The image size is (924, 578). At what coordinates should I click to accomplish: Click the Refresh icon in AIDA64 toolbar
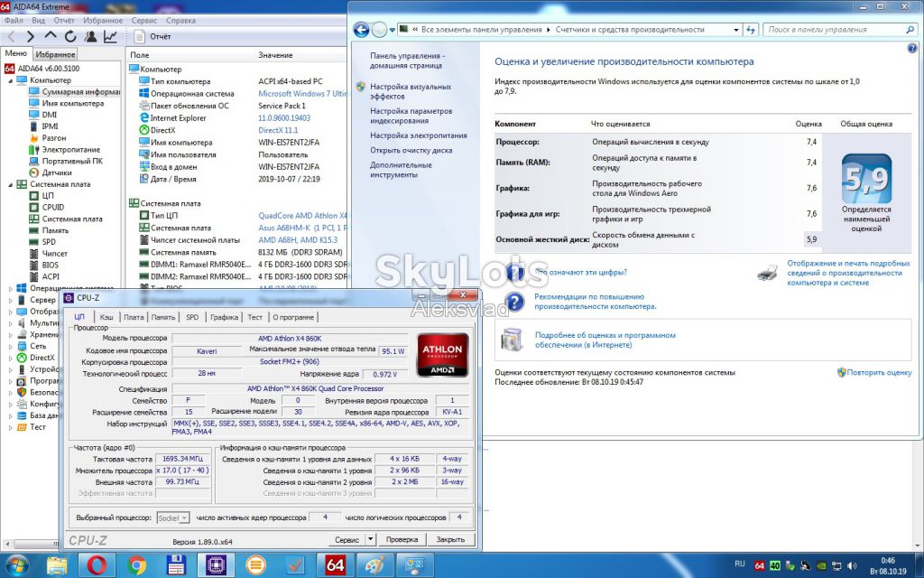tap(70, 36)
